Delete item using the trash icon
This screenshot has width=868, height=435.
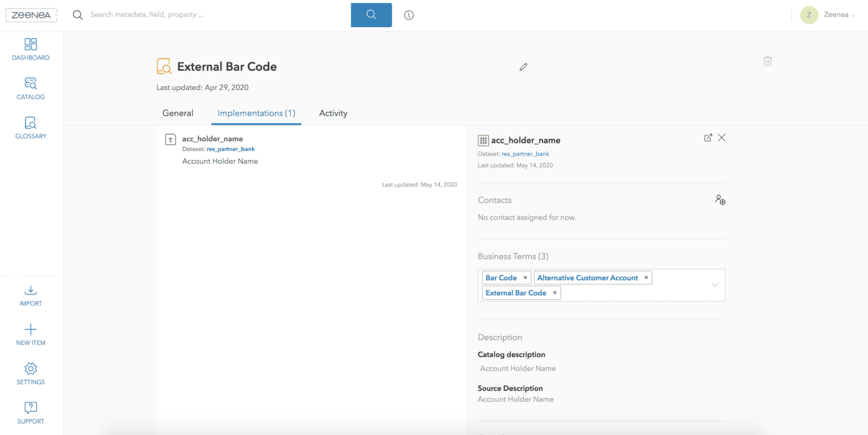point(767,61)
